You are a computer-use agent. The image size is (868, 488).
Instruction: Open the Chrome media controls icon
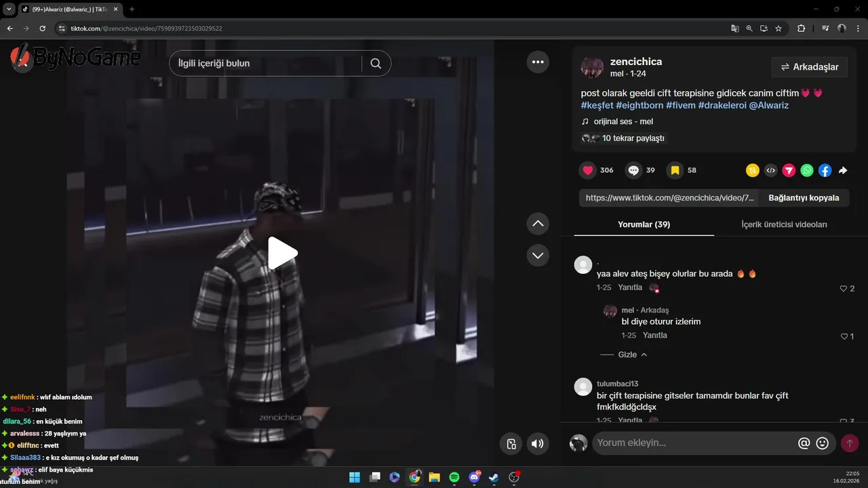tap(825, 28)
